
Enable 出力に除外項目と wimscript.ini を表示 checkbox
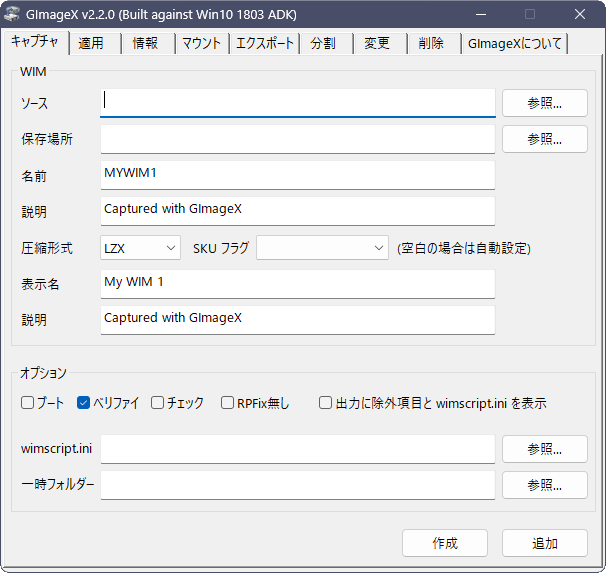point(325,403)
